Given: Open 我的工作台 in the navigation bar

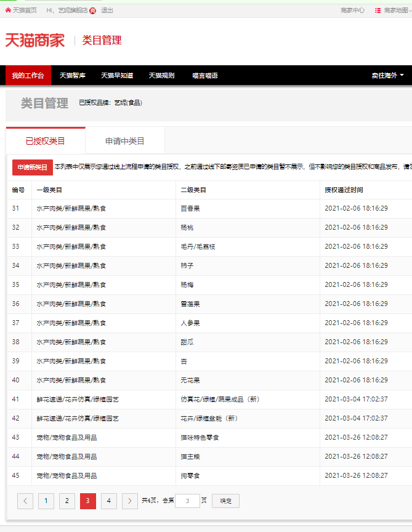Looking at the screenshot, I should point(28,75).
